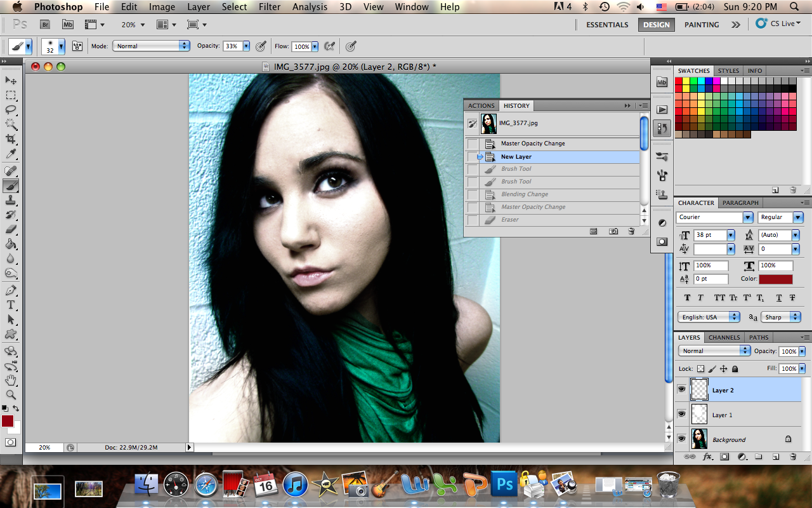Select the Move tool
Image resolution: width=812 pixels, height=508 pixels.
click(11, 81)
